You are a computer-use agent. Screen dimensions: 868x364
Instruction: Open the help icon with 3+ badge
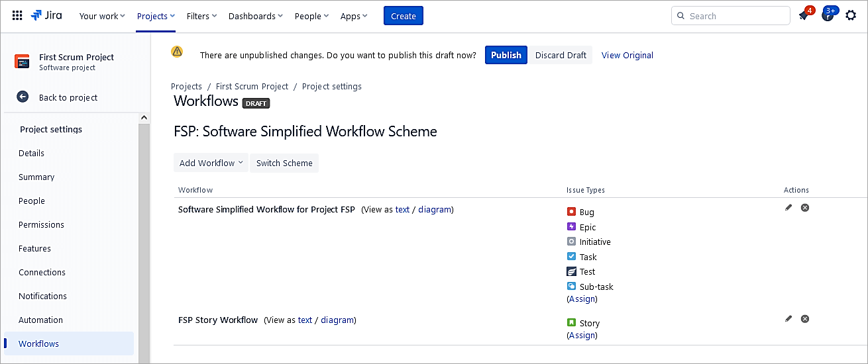tap(828, 16)
